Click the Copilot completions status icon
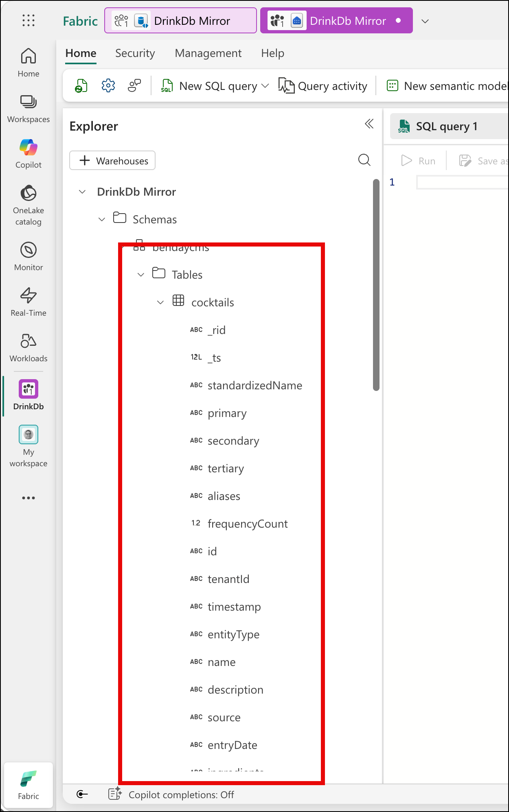Viewport: 509px width, 812px height. point(115,794)
